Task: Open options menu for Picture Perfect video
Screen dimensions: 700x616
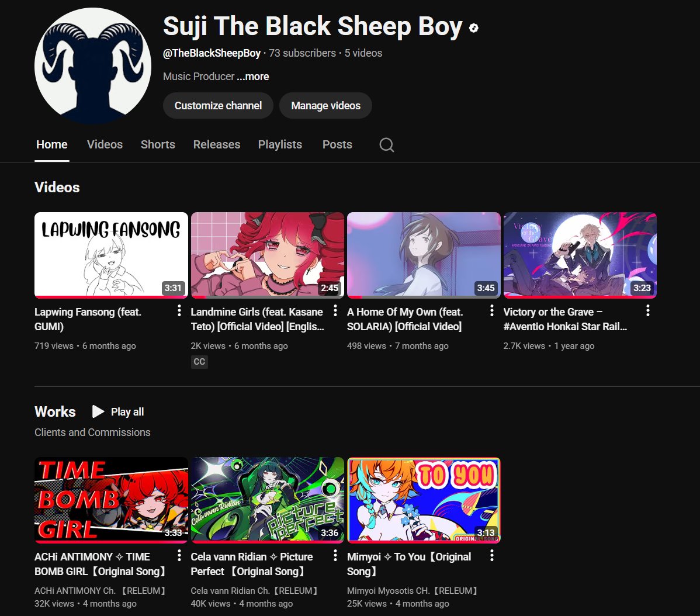Action: (x=335, y=555)
